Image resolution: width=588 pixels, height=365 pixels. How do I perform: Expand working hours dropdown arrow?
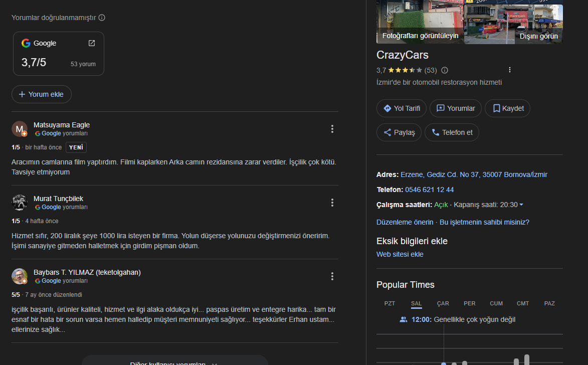point(521,205)
